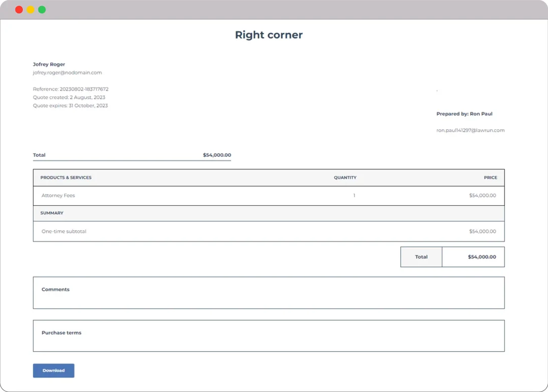Viewport: 548px width, 392px height.
Task: Click inside the Purchase terms box
Action: click(x=269, y=335)
